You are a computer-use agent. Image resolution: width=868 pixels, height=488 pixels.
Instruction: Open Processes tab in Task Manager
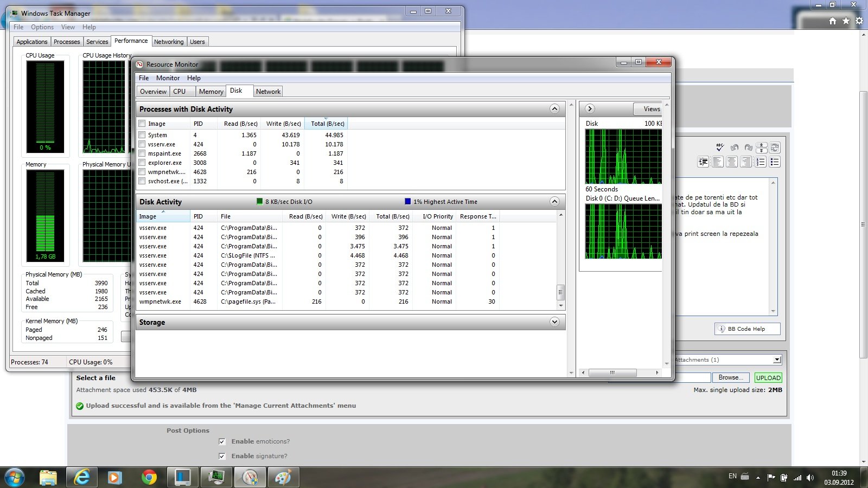(x=67, y=42)
